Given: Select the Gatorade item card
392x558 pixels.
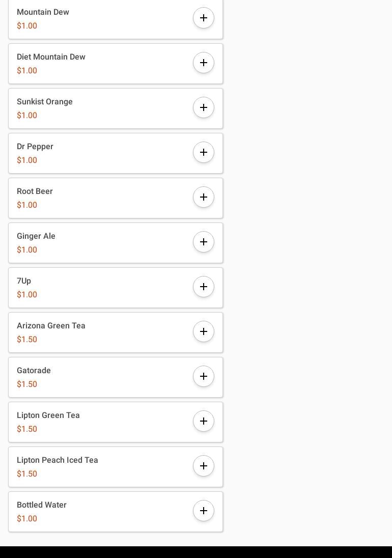Looking at the screenshot, I should (102, 377).
